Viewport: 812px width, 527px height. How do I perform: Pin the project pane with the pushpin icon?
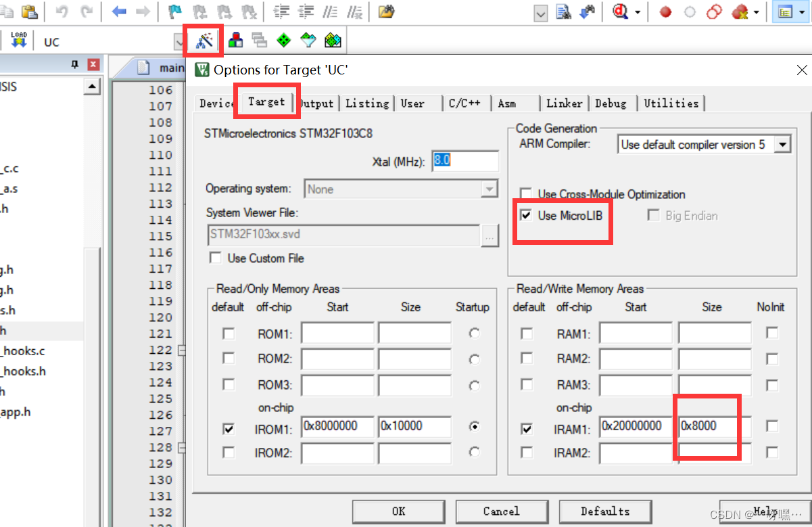[x=75, y=65]
